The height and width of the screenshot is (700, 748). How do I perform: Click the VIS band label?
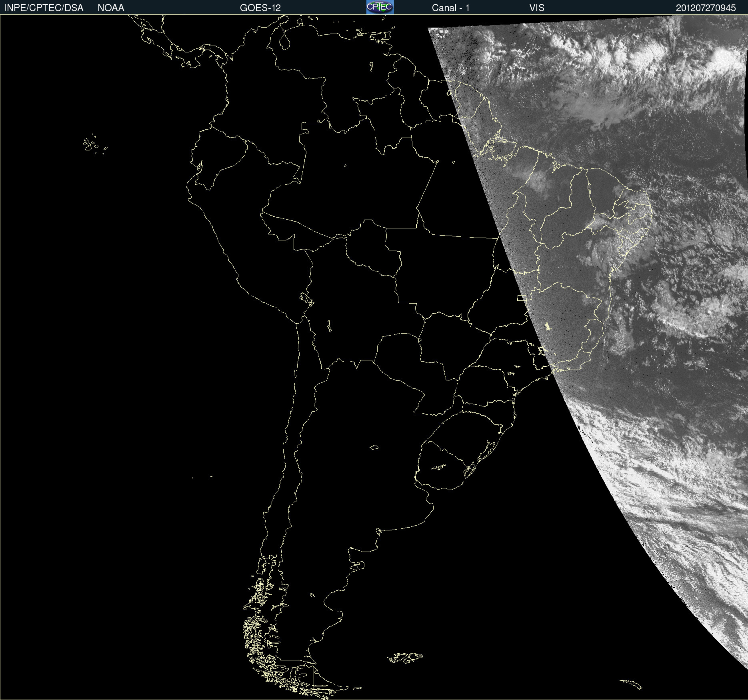(537, 8)
